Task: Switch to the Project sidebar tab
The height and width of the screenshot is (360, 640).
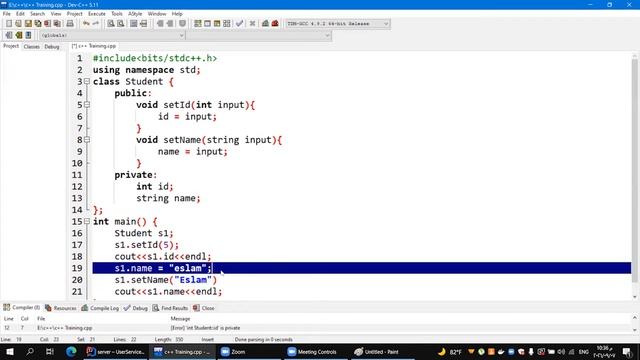Action: (11, 46)
